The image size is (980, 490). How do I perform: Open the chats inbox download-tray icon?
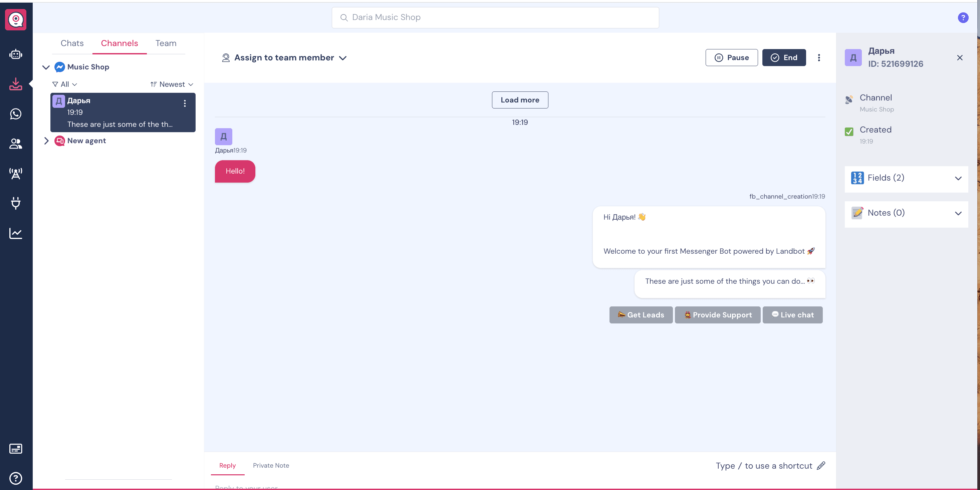pos(16,84)
